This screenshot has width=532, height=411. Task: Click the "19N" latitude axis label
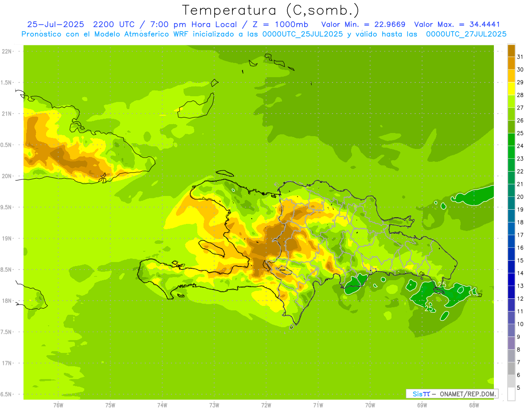7,239
